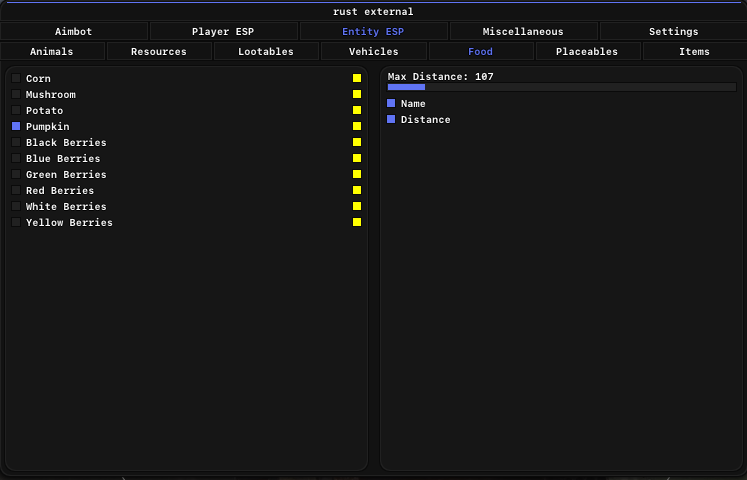
Task: Click the Max Distance slider bar
Action: pos(562,87)
